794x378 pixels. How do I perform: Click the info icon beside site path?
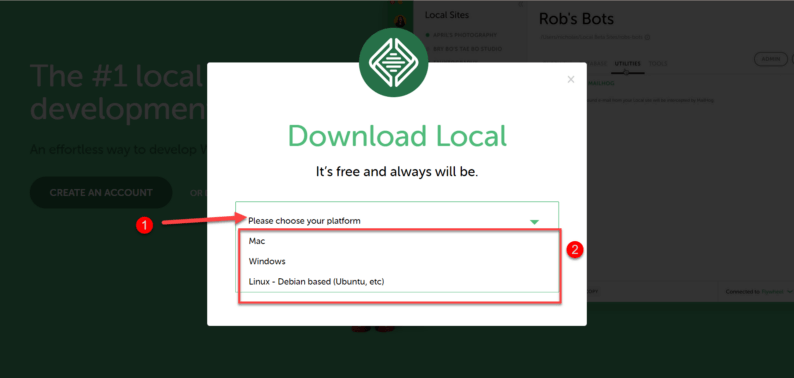point(648,37)
